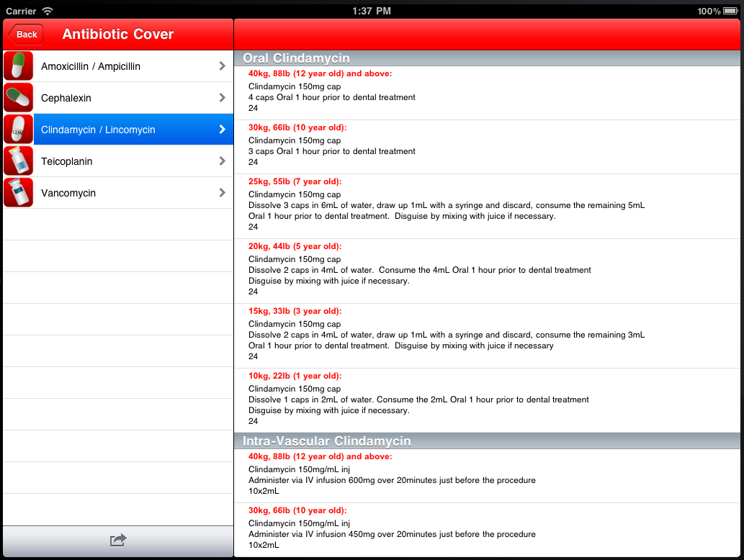Select Teicoplanin in the antibiotic list
The image size is (744, 560).
[x=118, y=161]
